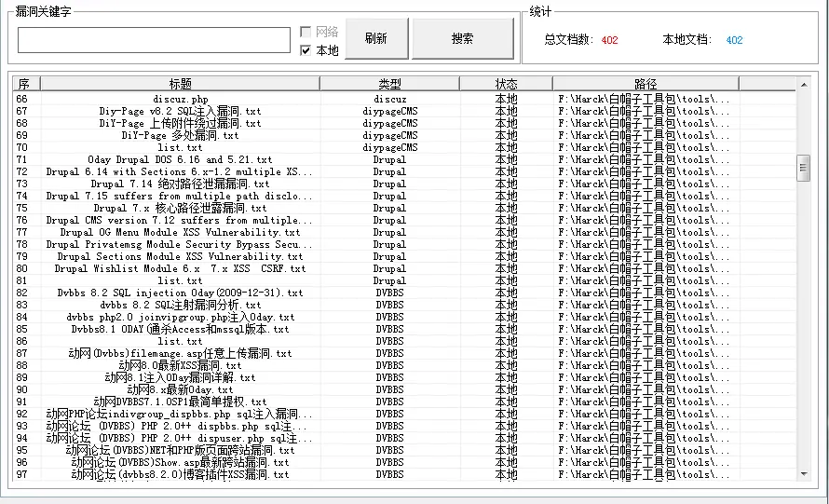
Task: Select DiY-Page 多处漏洞.txt
Action: (181, 135)
